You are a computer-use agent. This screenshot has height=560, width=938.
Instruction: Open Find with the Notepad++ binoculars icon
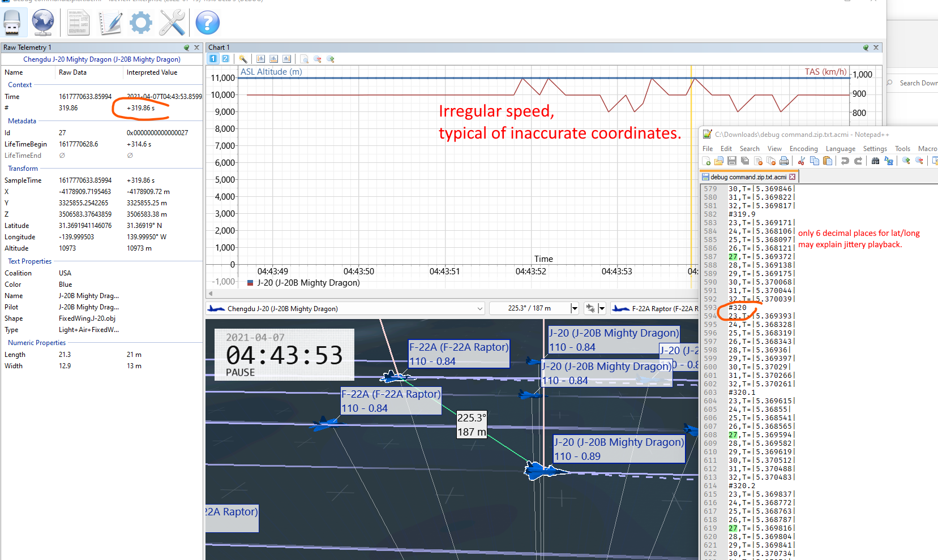pyautogui.click(x=876, y=161)
